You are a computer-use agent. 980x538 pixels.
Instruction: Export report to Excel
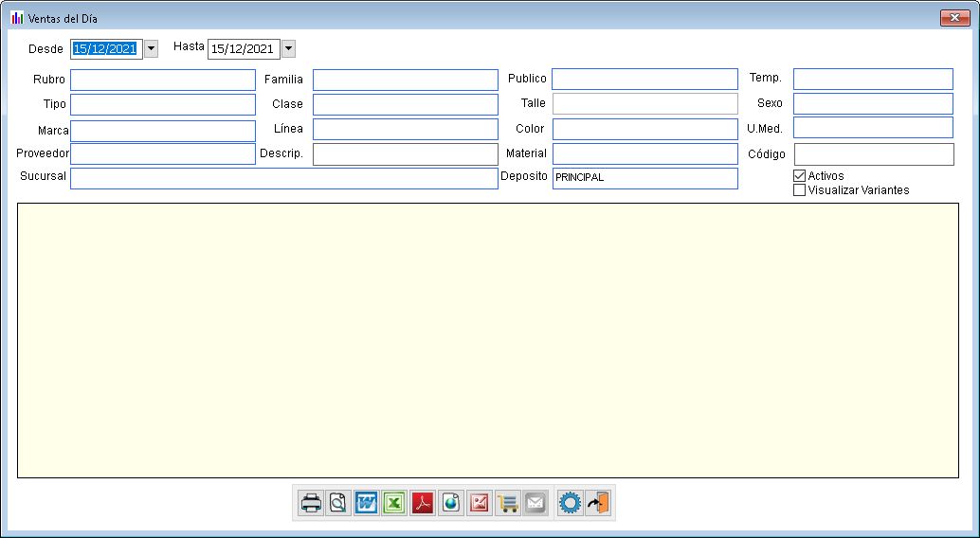(394, 503)
